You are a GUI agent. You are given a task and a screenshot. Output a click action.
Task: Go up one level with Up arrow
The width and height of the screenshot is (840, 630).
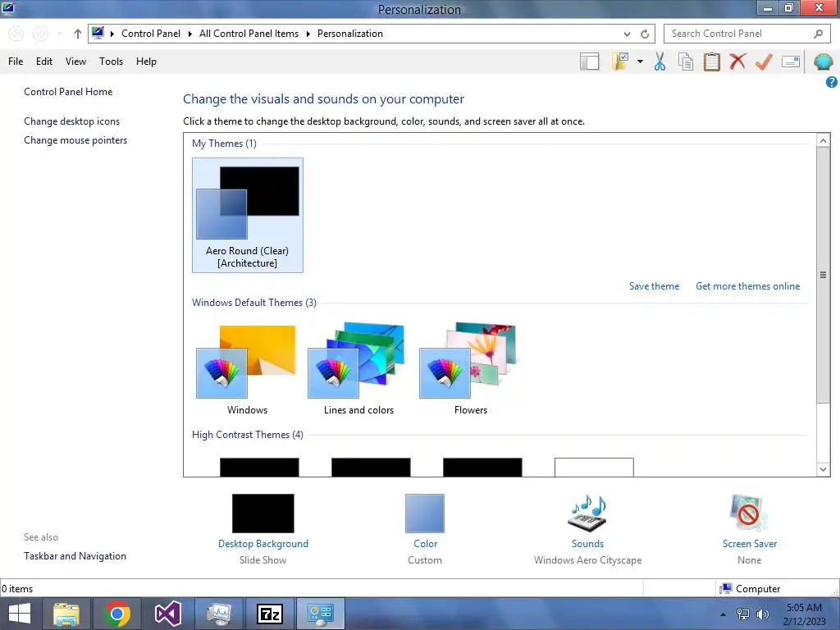click(78, 34)
